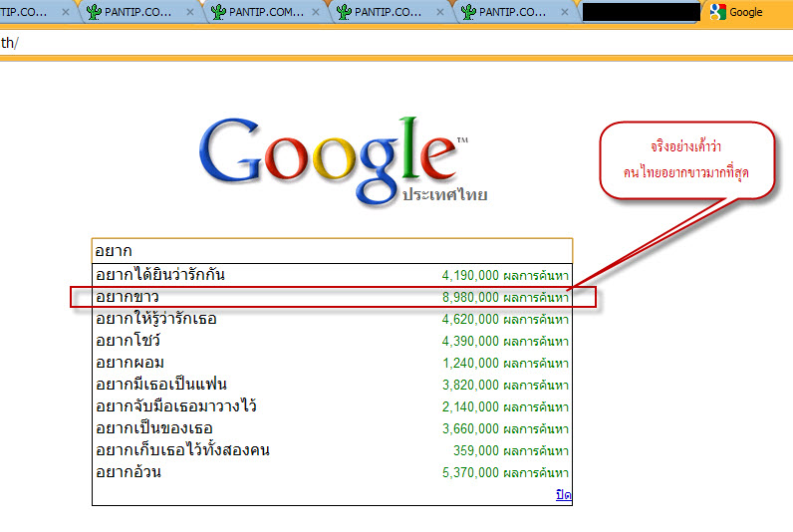Viewport: 793px width, 532px height.
Task: Click the 1,240,000 ผลการค้นหา result count
Action: [x=505, y=363]
